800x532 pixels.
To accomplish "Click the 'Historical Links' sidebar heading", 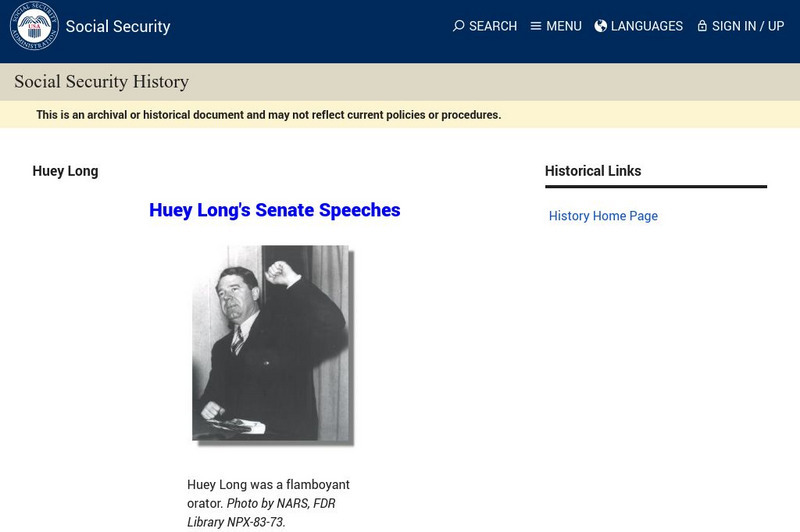I will [593, 171].
